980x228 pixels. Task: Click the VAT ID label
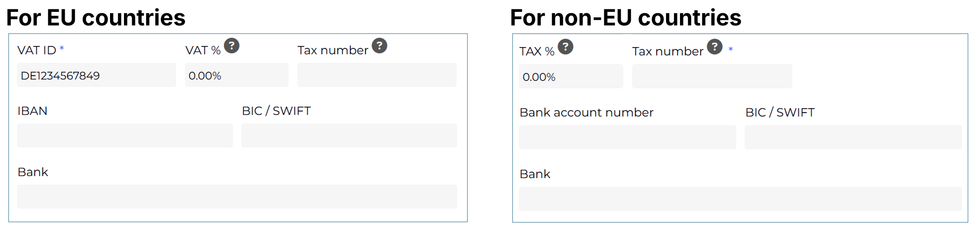click(37, 50)
